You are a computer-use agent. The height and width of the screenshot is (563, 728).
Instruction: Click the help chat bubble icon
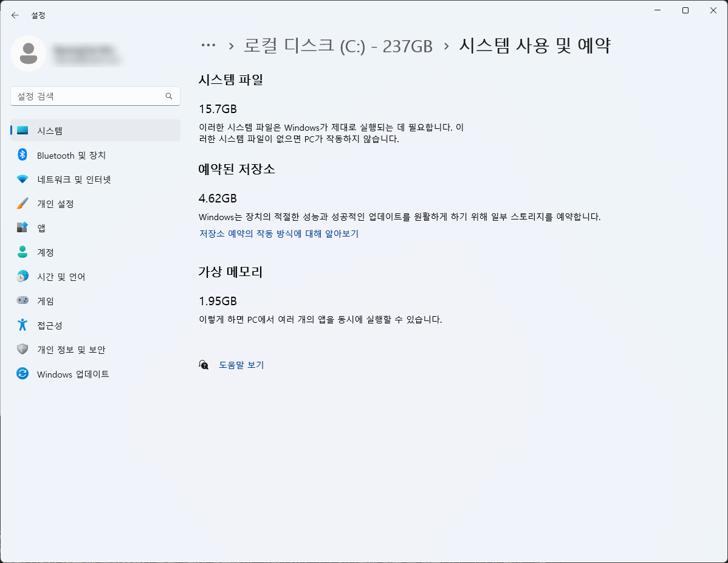pyautogui.click(x=204, y=365)
